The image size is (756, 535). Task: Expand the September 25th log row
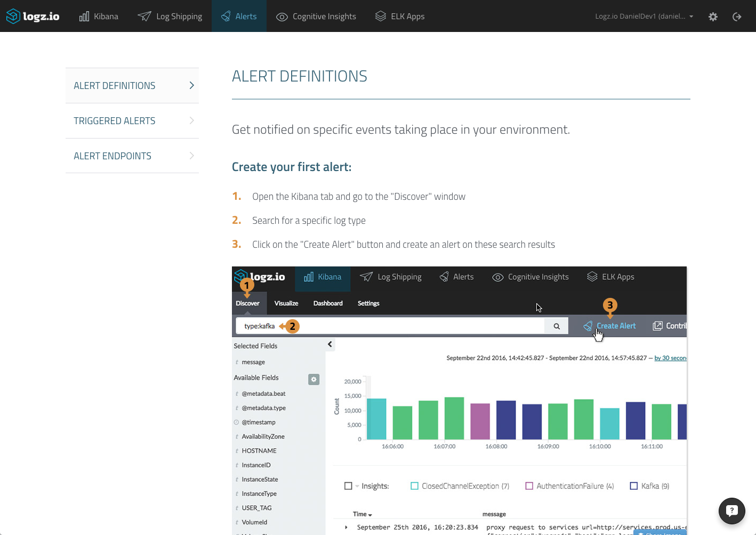click(346, 528)
